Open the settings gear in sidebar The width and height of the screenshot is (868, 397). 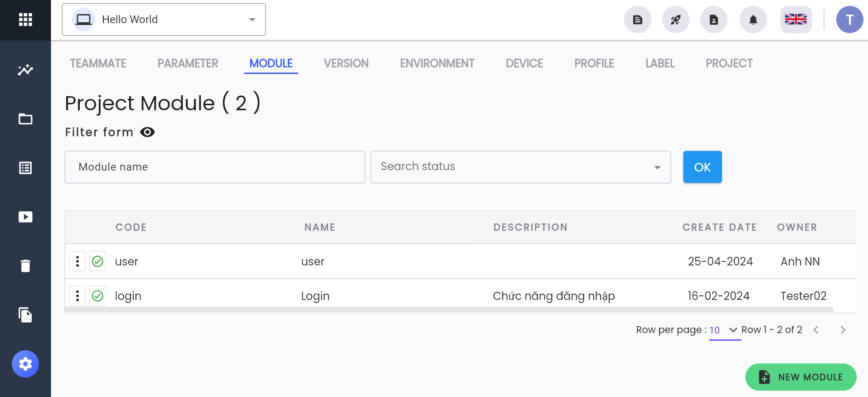coord(25,364)
